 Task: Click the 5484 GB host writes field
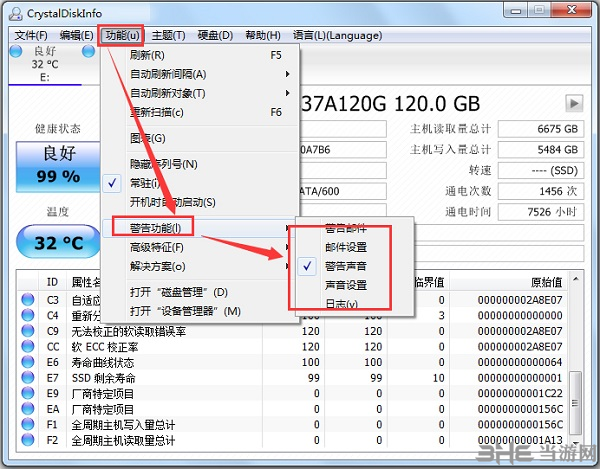pos(541,150)
